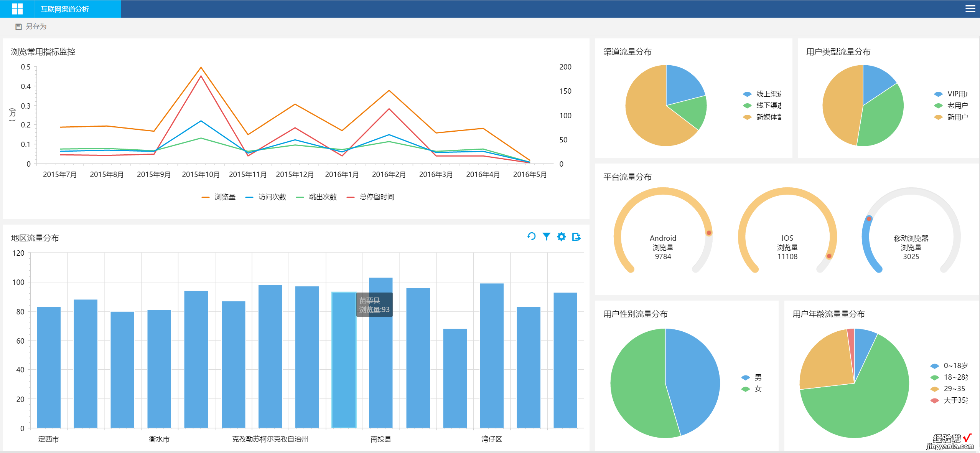
Task: Click the save icon beside 另存为
Action: pos(18,26)
